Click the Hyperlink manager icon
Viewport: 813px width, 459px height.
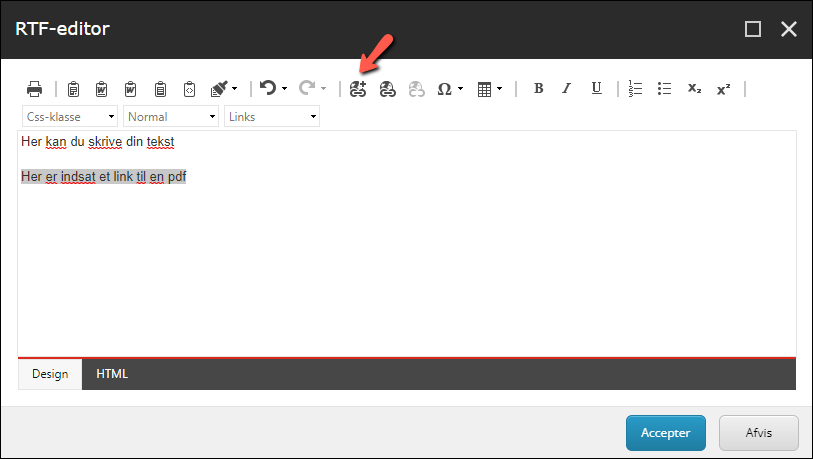click(387, 89)
